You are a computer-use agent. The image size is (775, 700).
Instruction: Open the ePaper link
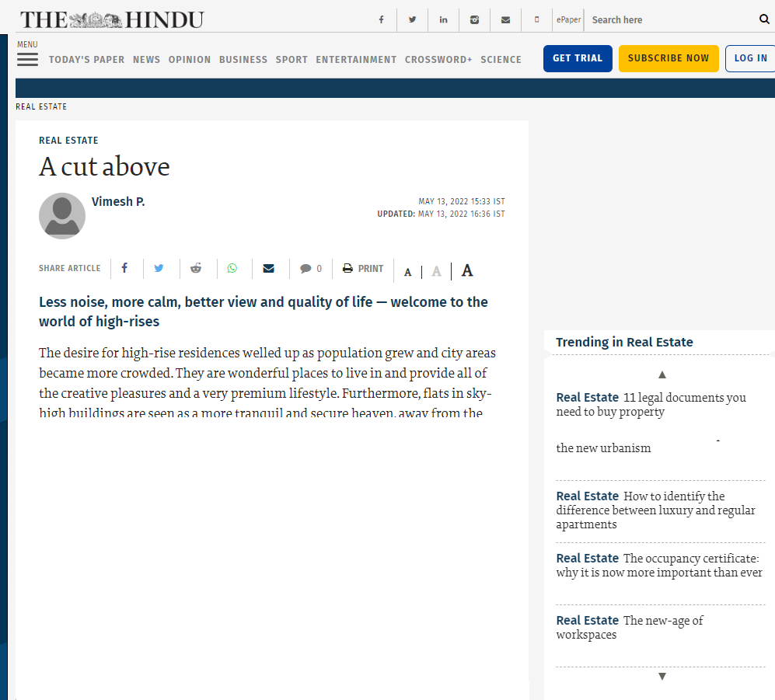pyautogui.click(x=568, y=19)
